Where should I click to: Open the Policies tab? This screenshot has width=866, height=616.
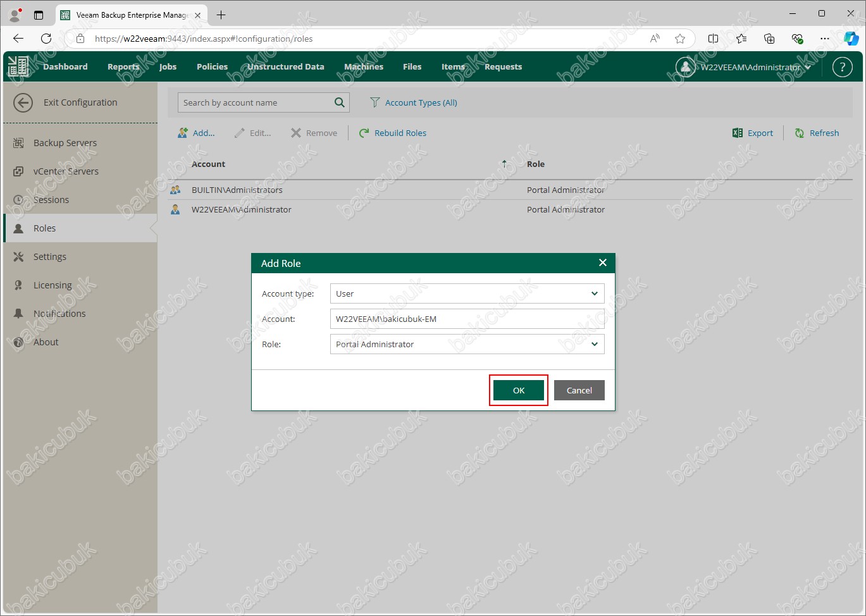(212, 66)
